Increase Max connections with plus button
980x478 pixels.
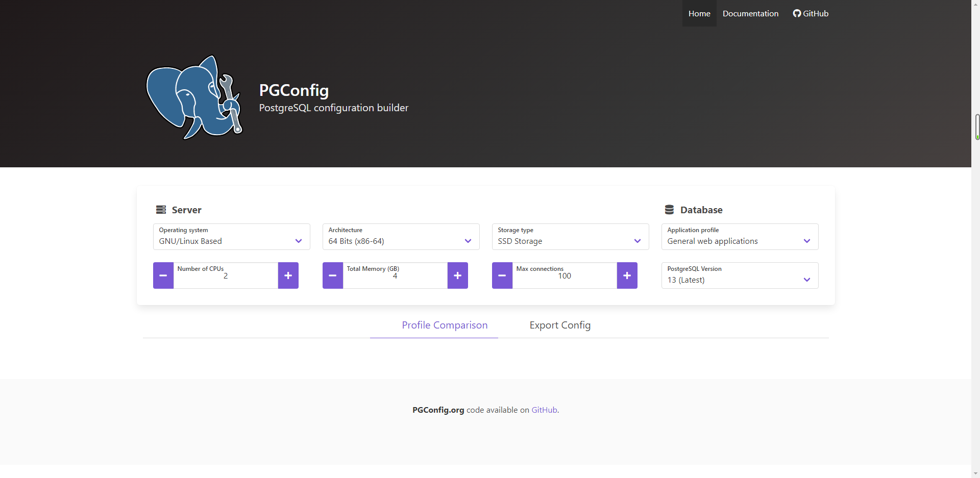tap(627, 275)
